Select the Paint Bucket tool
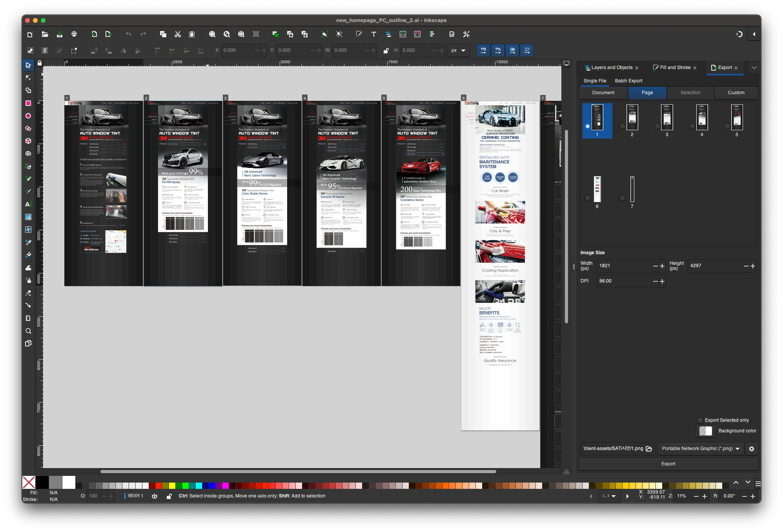Image resolution: width=783 pixels, height=532 pixels. click(28, 255)
